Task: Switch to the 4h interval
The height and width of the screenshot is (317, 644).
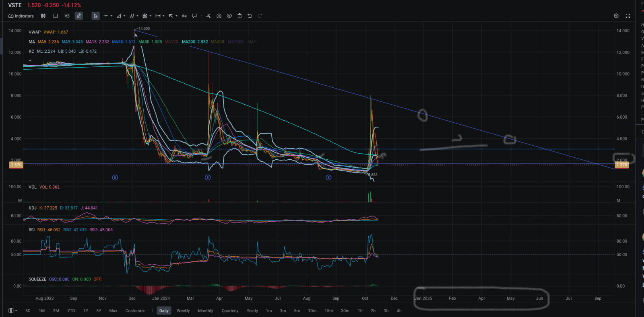Action: [399, 311]
